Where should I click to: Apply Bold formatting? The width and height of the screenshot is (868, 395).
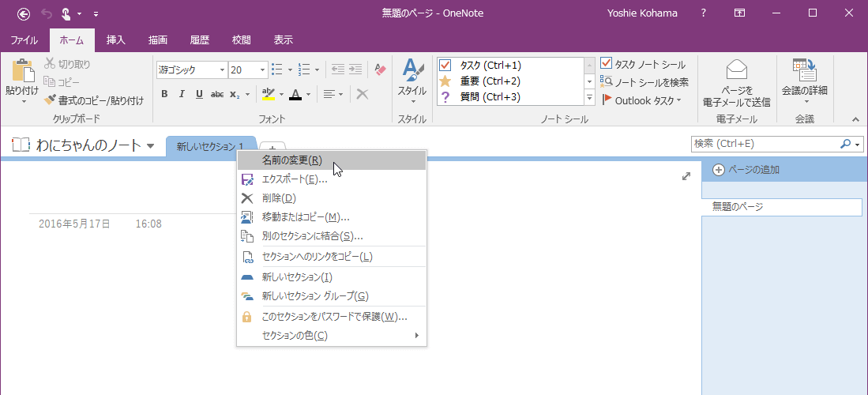click(x=164, y=94)
